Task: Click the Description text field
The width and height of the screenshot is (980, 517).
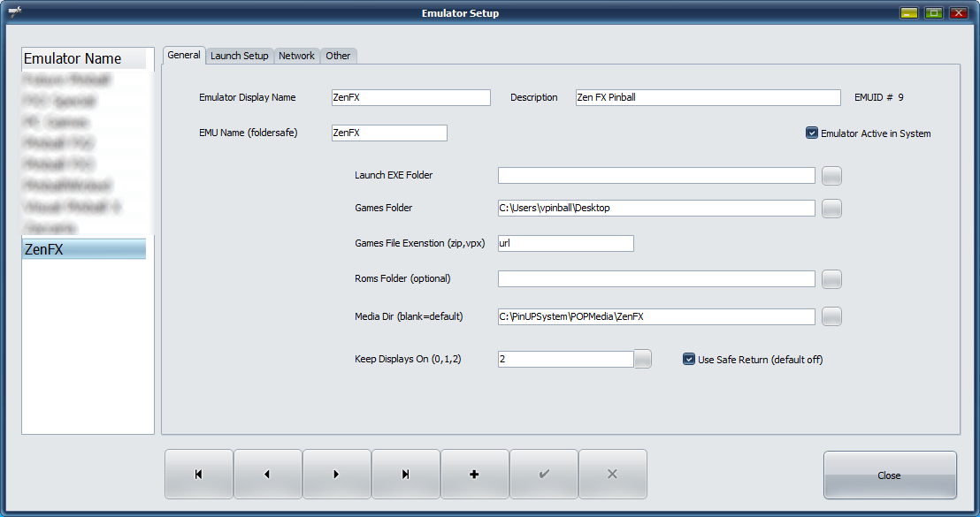Action: point(707,98)
